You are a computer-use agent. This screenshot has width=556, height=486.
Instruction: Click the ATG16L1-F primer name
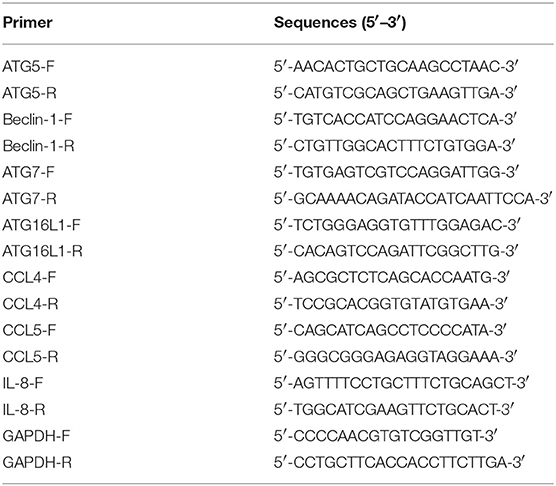click(41, 225)
